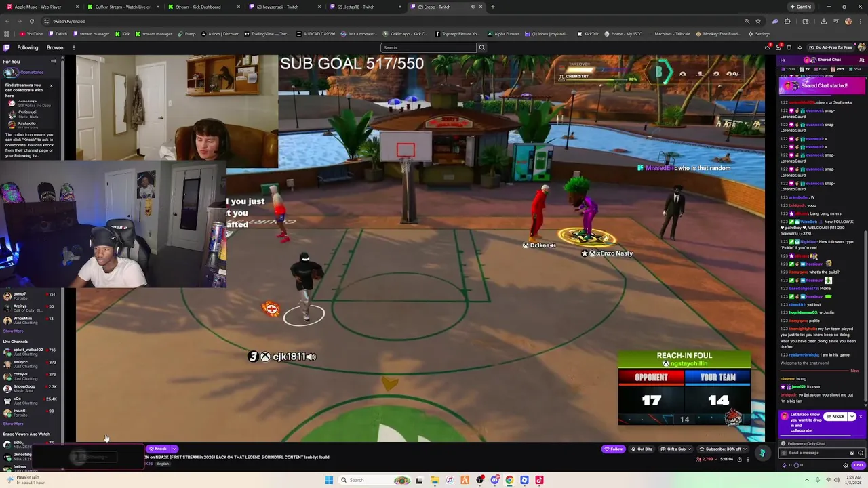Image resolution: width=868 pixels, height=488 pixels.
Task: Open the Browse page
Action: 55,47
